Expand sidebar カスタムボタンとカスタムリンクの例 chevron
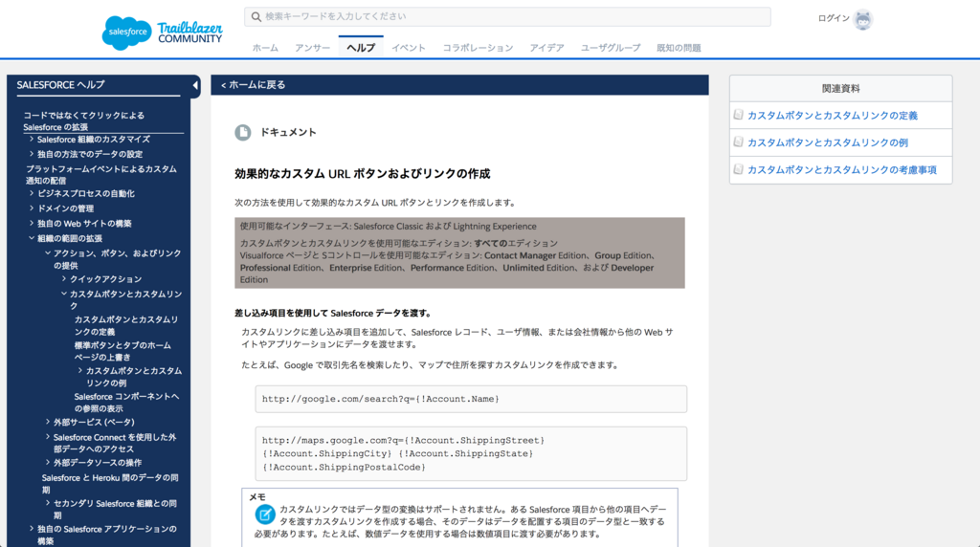The image size is (980, 547). coord(80,370)
